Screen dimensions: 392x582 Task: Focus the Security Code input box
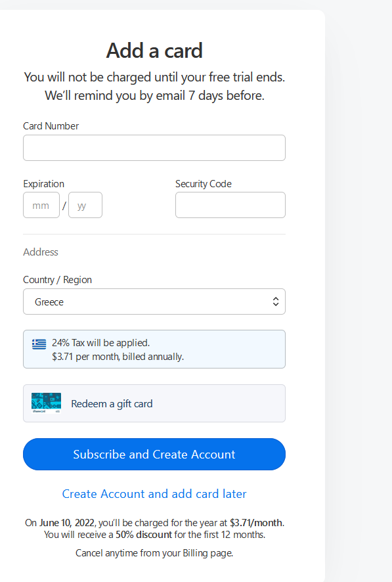230,205
